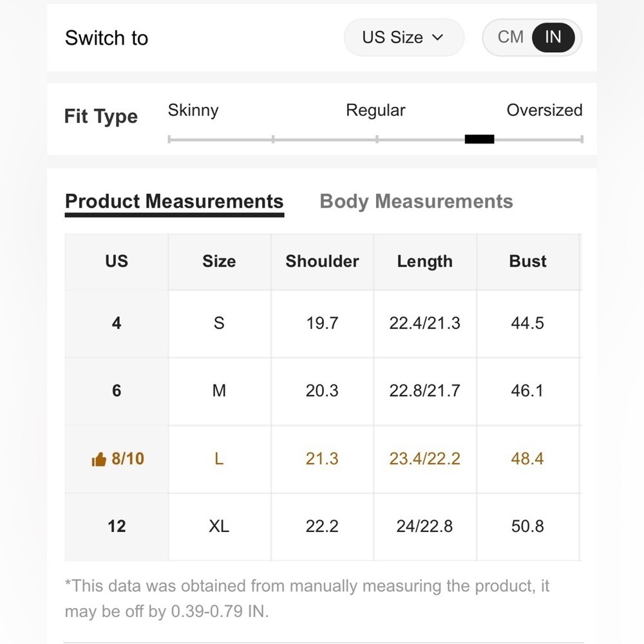Select the recommended 8/10 size row
644x644 pixels.
[x=323, y=459]
